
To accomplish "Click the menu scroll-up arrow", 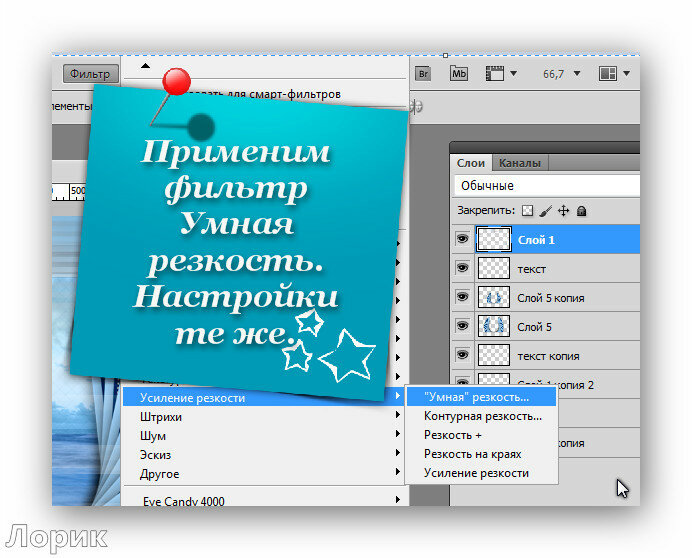I will [145, 66].
